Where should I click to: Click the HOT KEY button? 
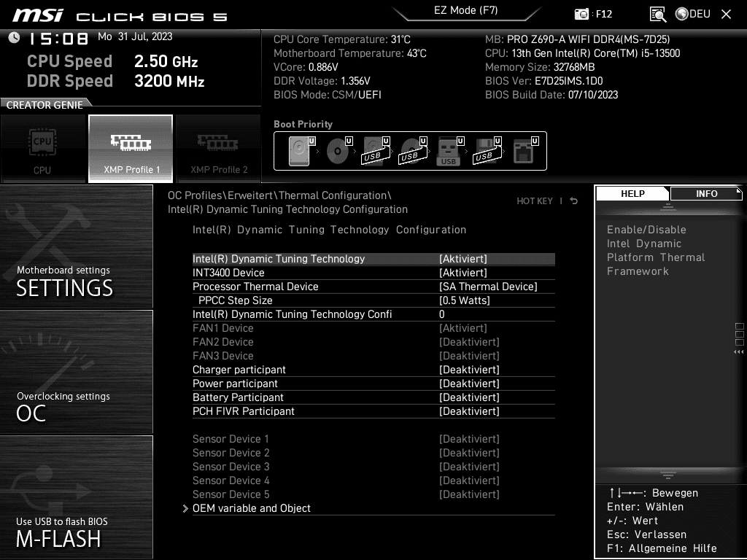click(x=535, y=201)
